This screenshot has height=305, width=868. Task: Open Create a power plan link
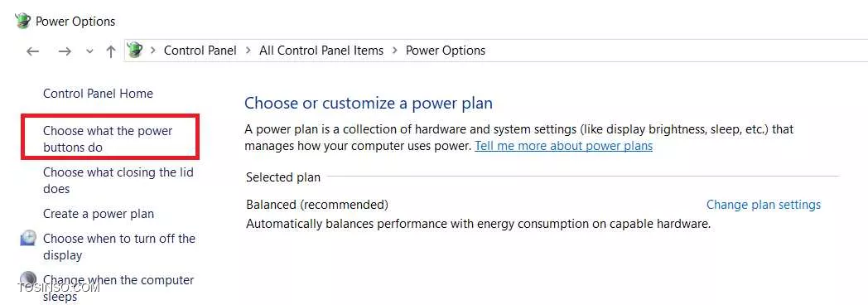(x=99, y=214)
